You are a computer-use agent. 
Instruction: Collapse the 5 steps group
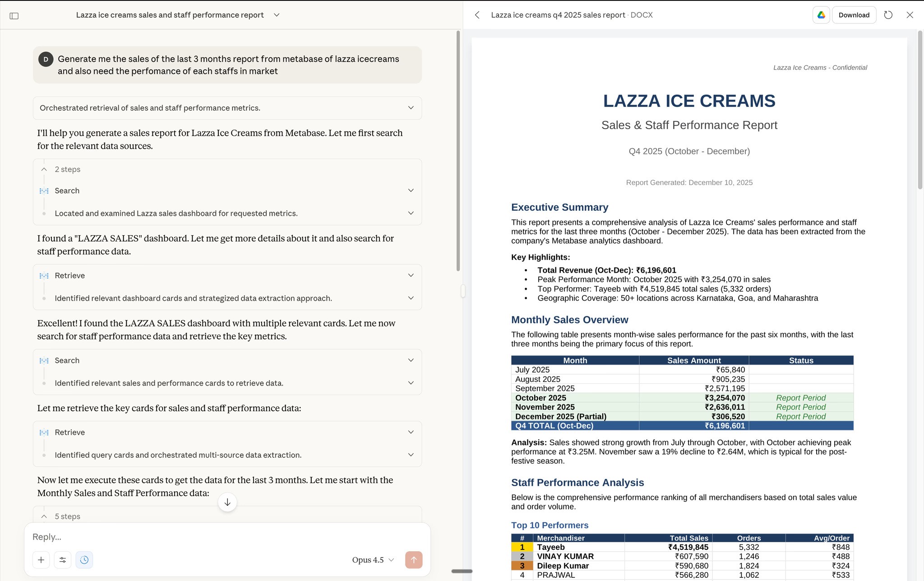click(44, 516)
